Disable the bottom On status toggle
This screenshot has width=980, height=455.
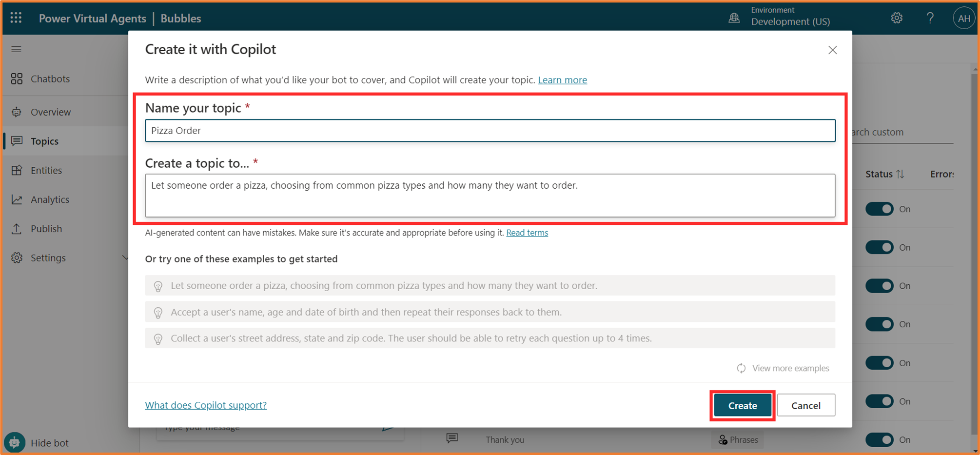coord(879,439)
